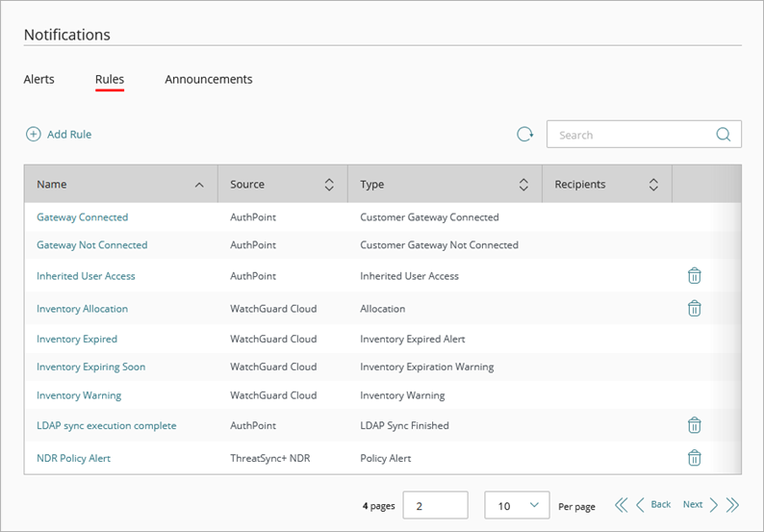The image size is (764, 532).
Task: Jump to the first page
Action: (621, 505)
